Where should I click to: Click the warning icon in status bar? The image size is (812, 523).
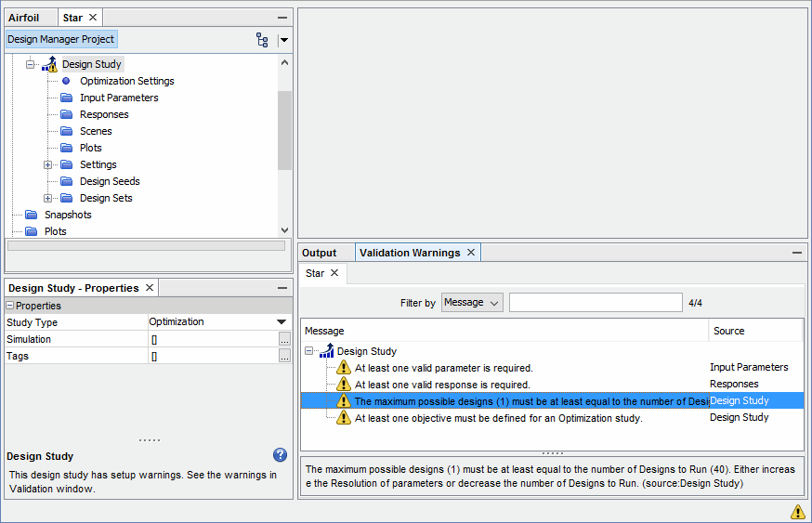[x=797, y=511]
